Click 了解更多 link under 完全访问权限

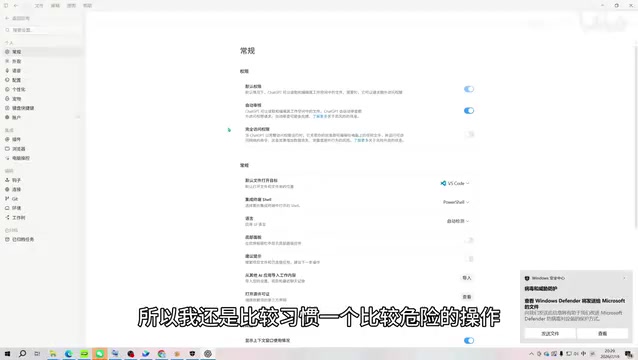pyautogui.click(x=361, y=140)
